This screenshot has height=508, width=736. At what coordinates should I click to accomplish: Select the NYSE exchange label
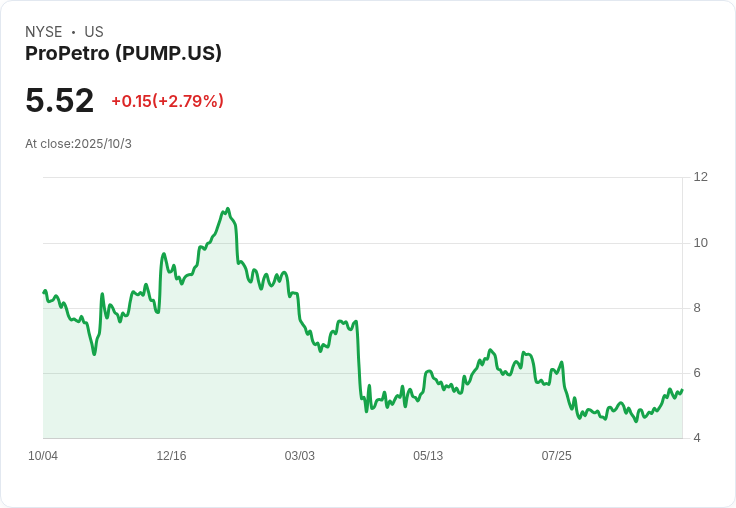coord(44,32)
